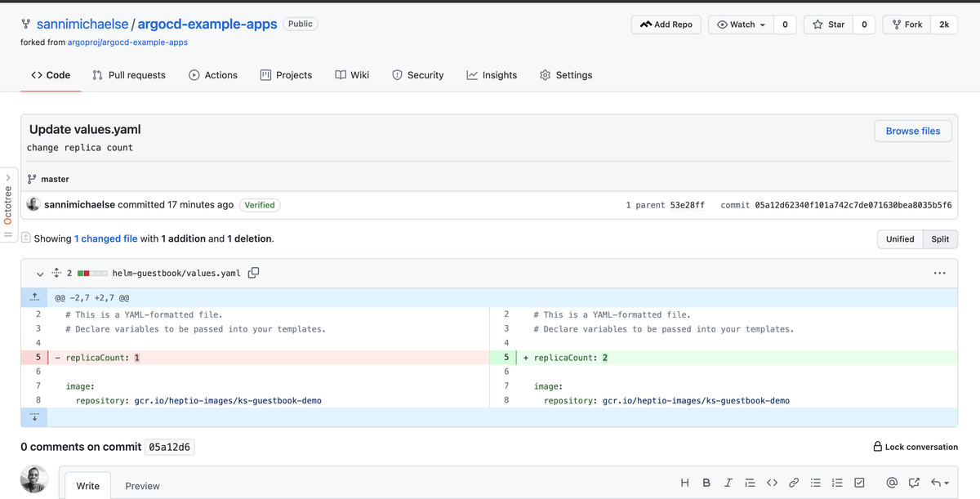The width and height of the screenshot is (980, 499).
Task: Collapse the values.yaml file diff
Action: pos(40,274)
